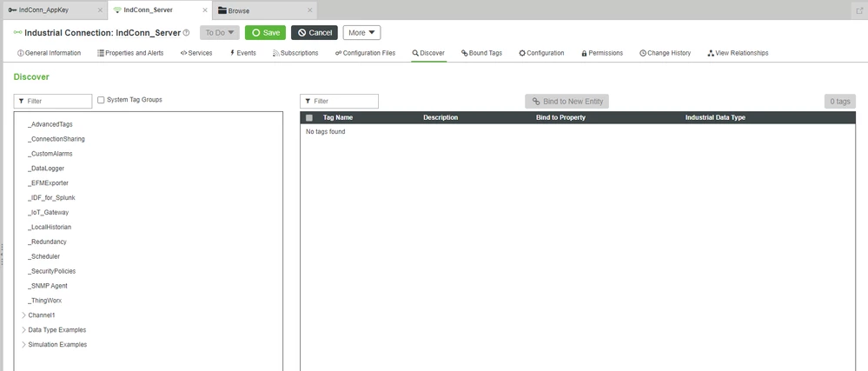868x371 pixels.
Task: Select the _EFMExporter tree item
Action: pyautogui.click(x=48, y=182)
